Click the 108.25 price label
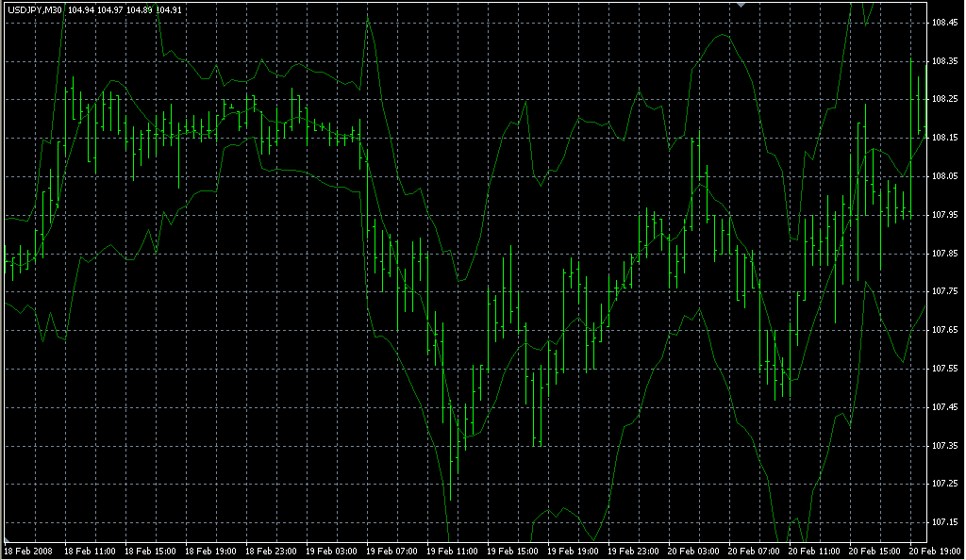 coord(944,99)
